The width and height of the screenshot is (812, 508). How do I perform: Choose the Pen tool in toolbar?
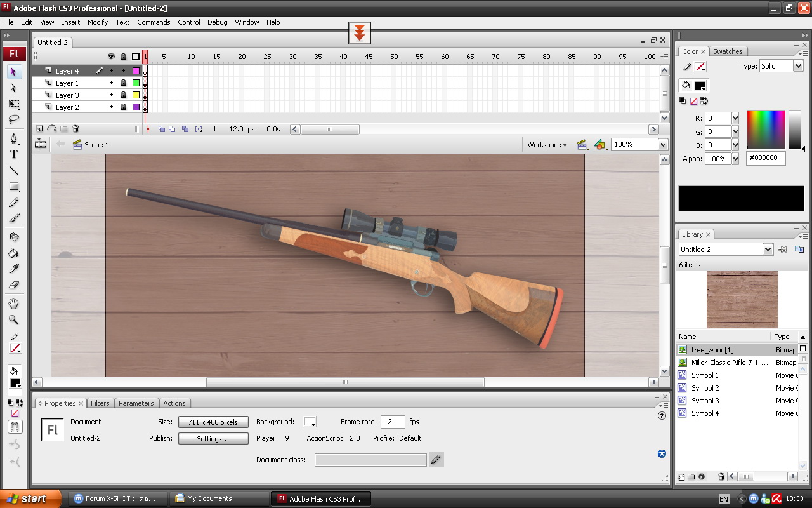point(14,138)
